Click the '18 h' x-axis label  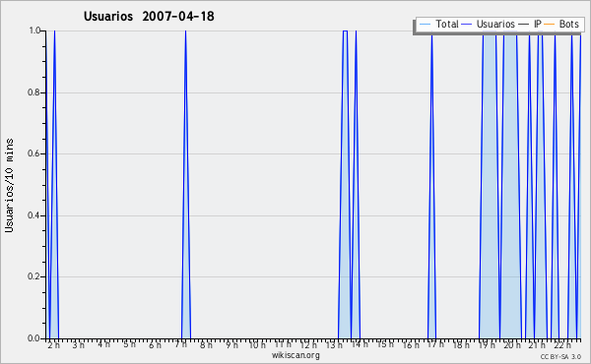pyautogui.click(x=461, y=345)
